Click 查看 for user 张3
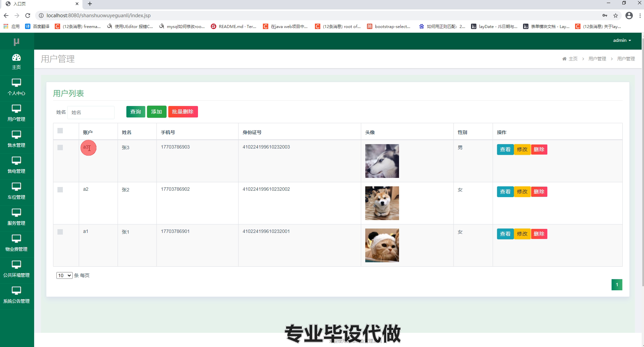The width and height of the screenshot is (644, 347). (505, 150)
